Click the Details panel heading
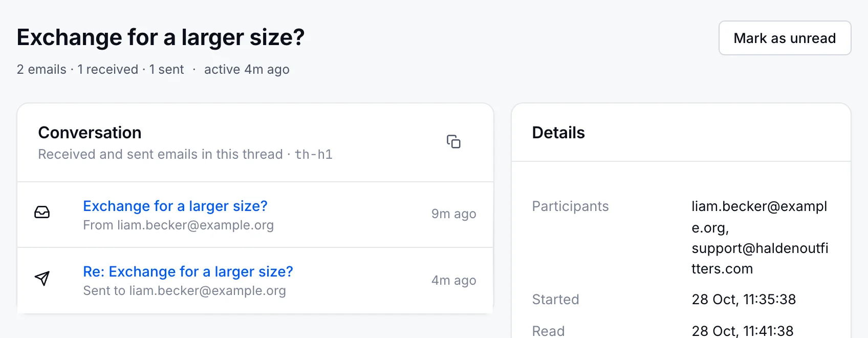 click(x=558, y=133)
